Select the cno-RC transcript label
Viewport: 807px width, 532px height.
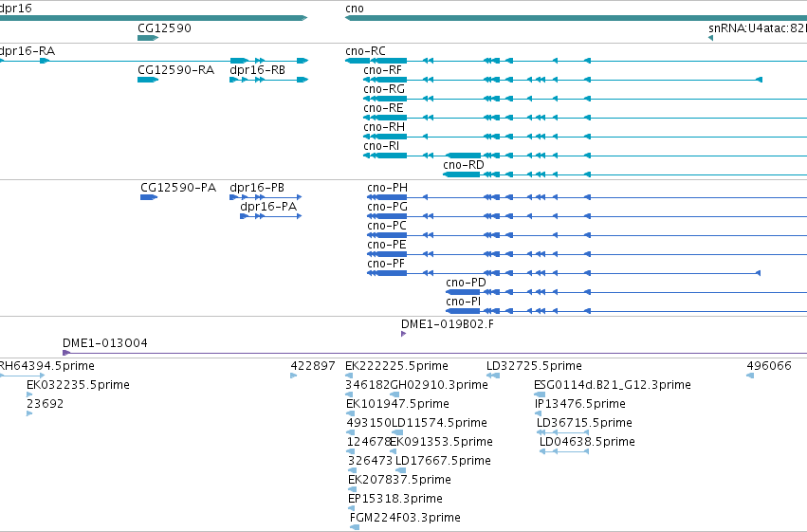coord(365,51)
